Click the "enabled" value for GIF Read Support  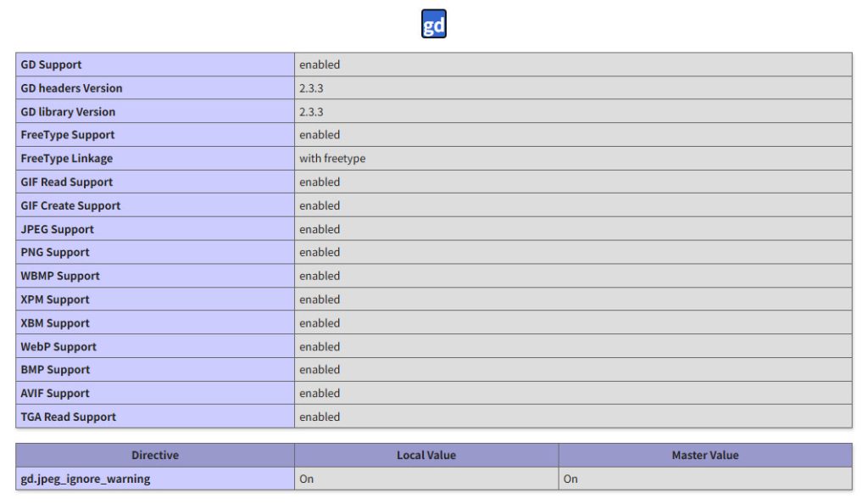point(320,182)
